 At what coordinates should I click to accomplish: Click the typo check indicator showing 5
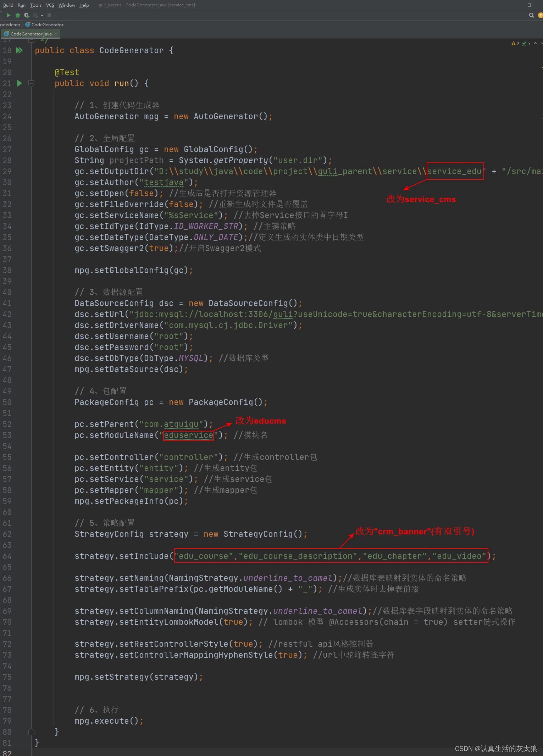point(526,43)
